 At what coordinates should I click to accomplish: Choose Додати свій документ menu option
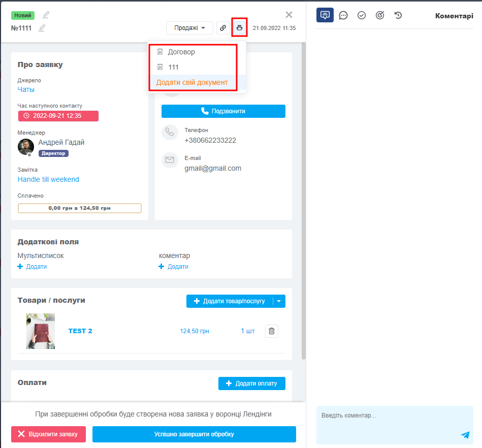point(192,82)
